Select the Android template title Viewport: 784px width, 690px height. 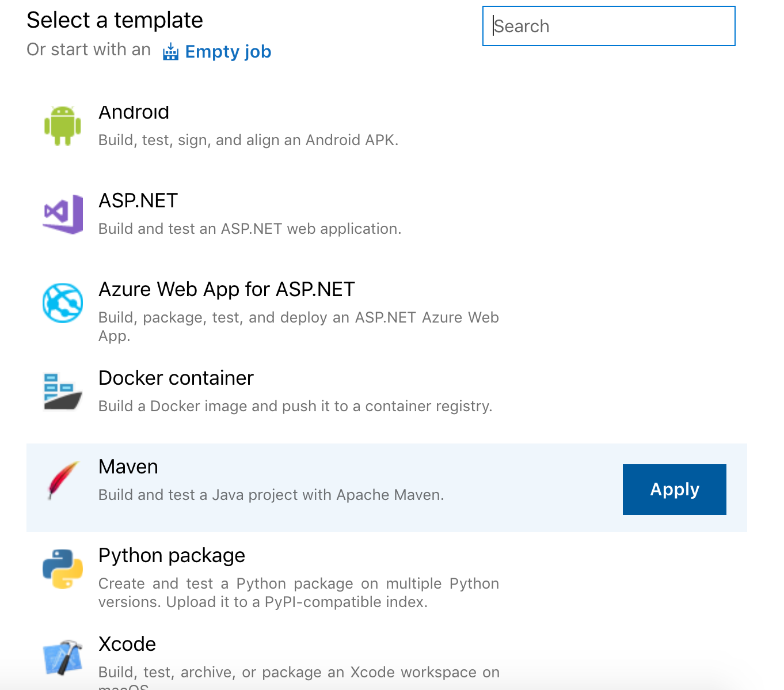[x=134, y=112]
